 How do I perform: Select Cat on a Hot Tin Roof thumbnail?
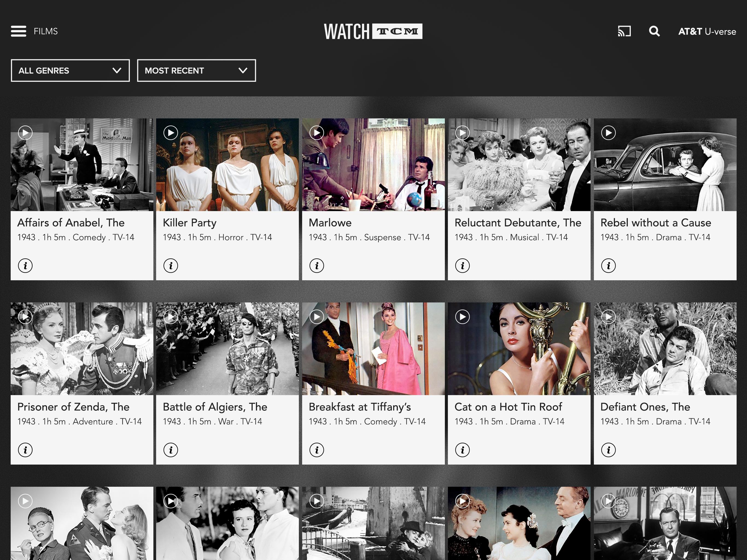[x=519, y=349]
